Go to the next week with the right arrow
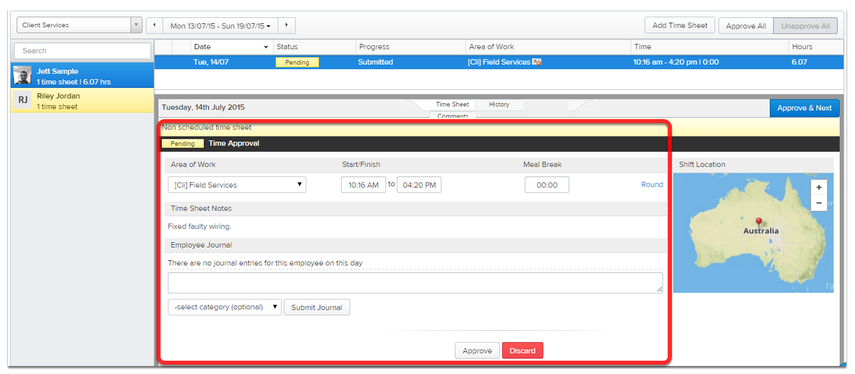This screenshot has width=855, height=374. pos(287,25)
